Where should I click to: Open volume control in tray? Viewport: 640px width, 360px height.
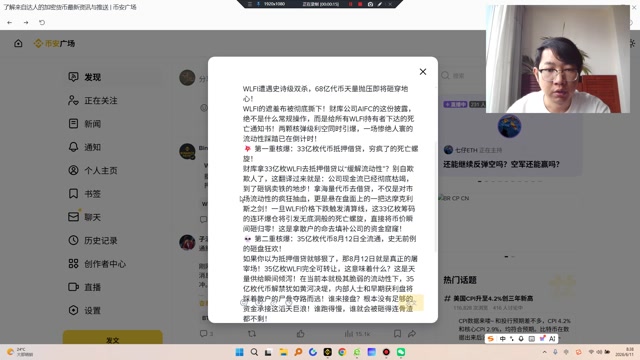coord(599,352)
